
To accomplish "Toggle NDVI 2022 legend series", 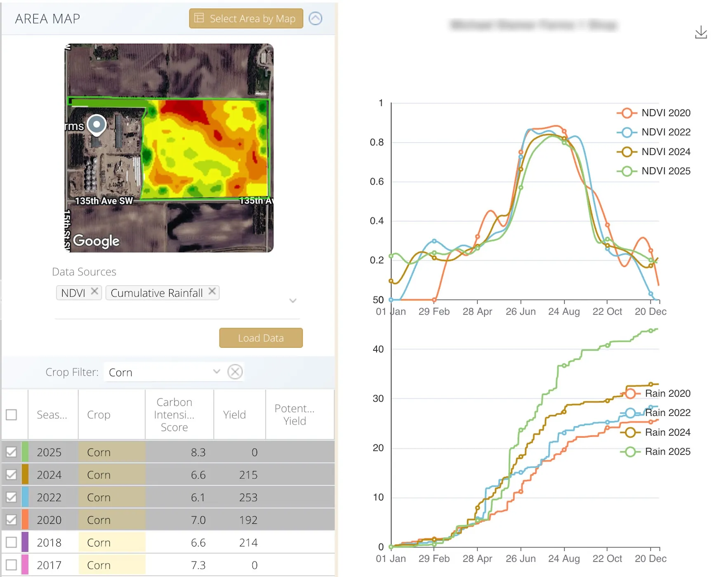I will (x=654, y=132).
